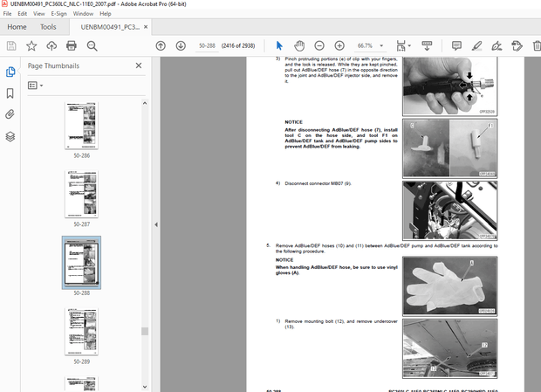Click the scrolling mode keyboard icon
The image size is (541, 392).
point(427,46)
